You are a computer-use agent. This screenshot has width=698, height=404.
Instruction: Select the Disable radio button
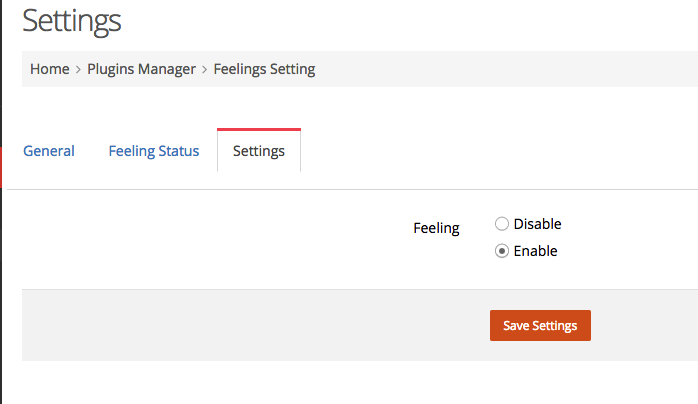(x=502, y=224)
